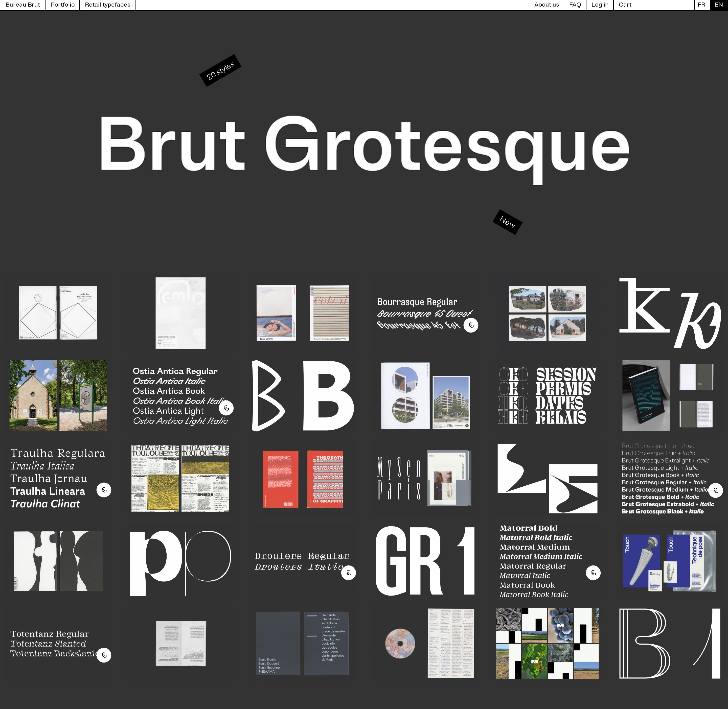Click the tilted New badge
728x709 pixels.
[507, 222]
